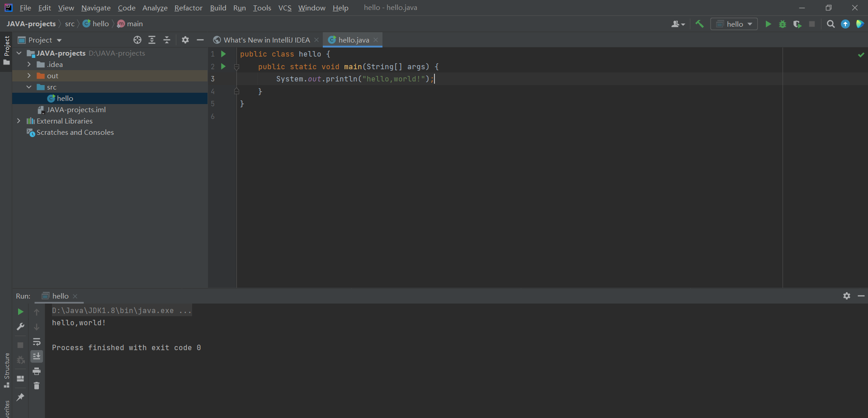This screenshot has width=868, height=418.
Task: Close the What's New tab
Action: 316,40
